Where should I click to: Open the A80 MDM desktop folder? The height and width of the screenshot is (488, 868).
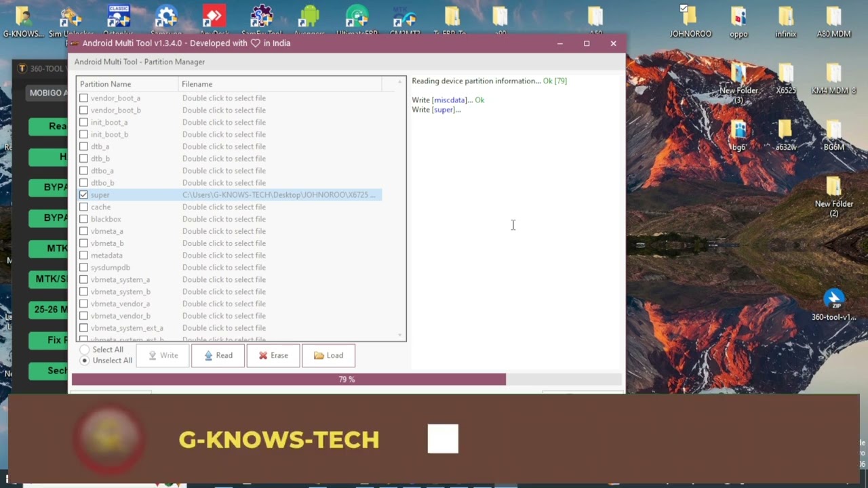833,22
